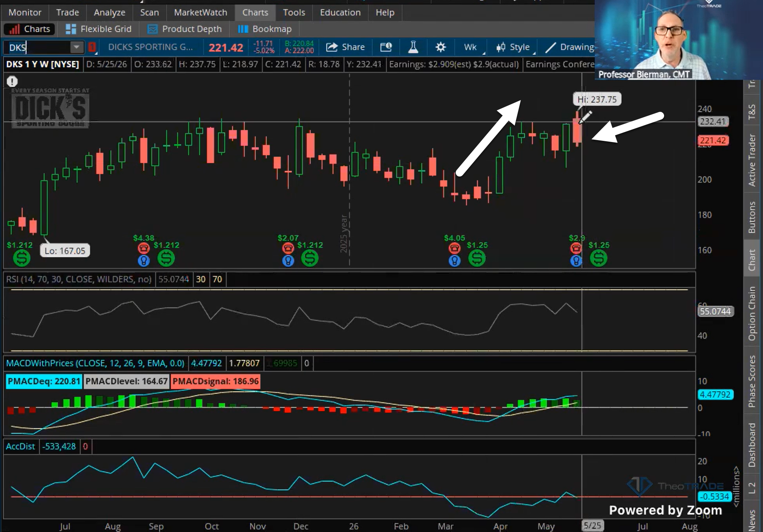This screenshot has width=763, height=532.
Task: Toggle the Phase Scores sidebar panel
Action: pos(752,381)
